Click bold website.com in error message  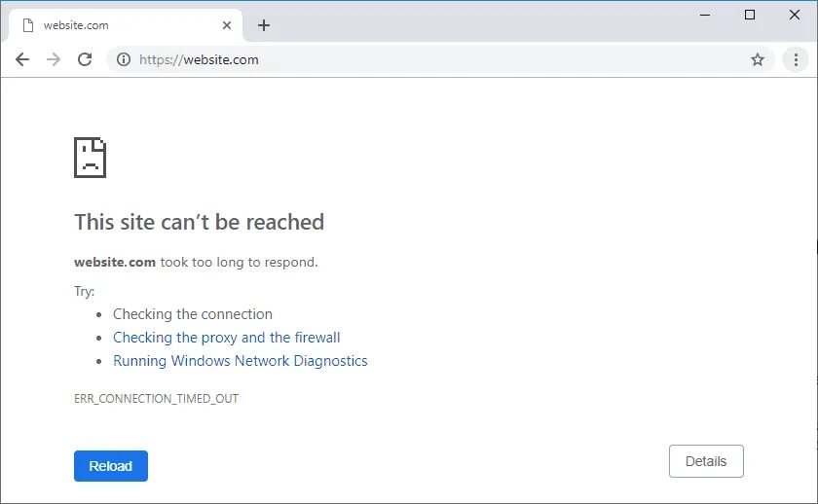point(115,262)
